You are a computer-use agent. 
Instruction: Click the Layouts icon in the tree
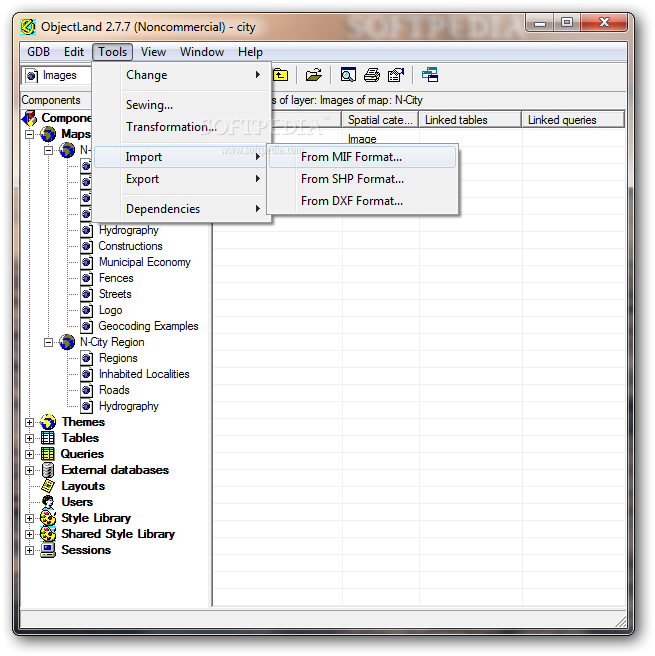48,486
